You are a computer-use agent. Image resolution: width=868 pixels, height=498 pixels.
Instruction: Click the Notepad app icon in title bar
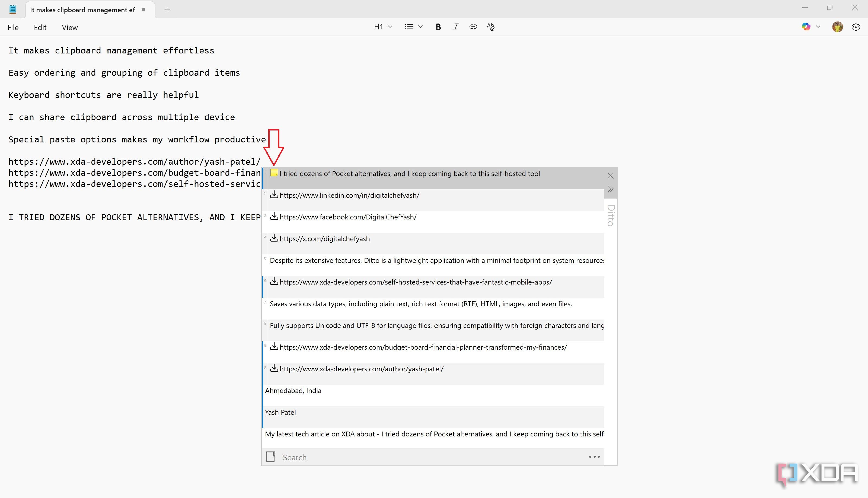pyautogui.click(x=13, y=9)
